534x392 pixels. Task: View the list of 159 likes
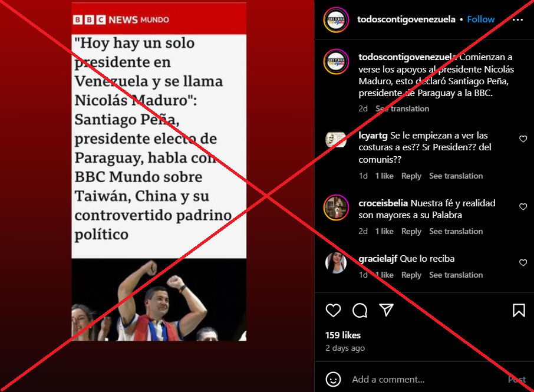point(342,335)
